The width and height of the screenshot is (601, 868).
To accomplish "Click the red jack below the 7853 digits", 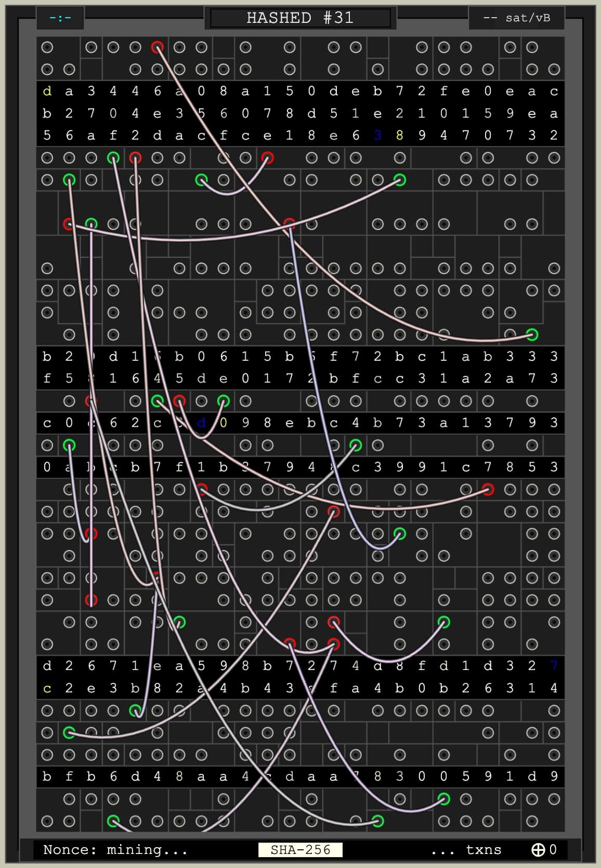I will click(x=488, y=489).
